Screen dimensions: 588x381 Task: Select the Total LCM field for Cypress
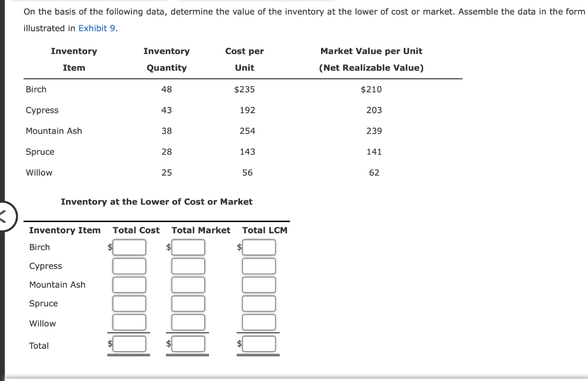259,265
